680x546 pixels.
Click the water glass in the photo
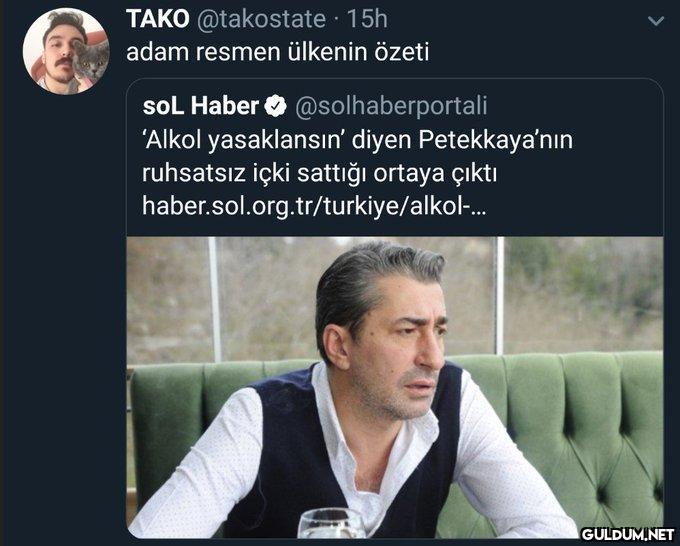[x=332, y=523]
